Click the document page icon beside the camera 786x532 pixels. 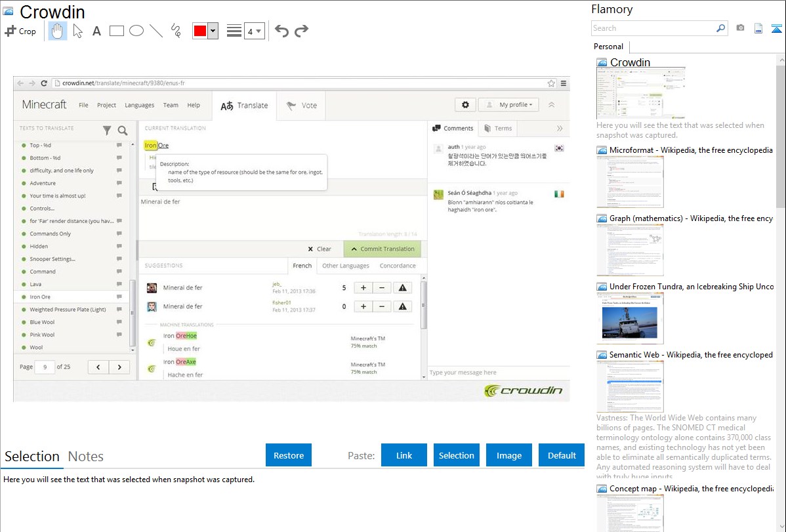(758, 28)
